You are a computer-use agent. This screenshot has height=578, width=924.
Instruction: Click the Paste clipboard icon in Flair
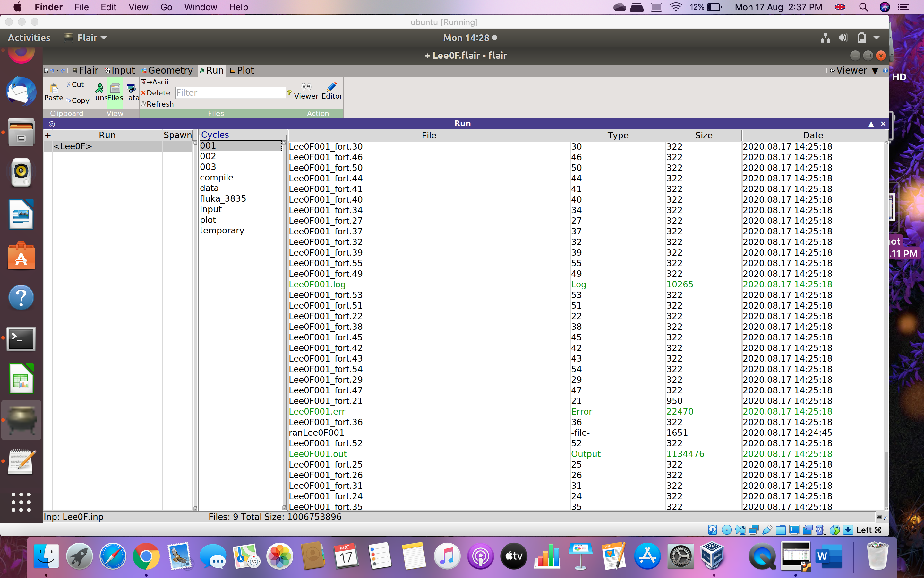pyautogui.click(x=54, y=92)
